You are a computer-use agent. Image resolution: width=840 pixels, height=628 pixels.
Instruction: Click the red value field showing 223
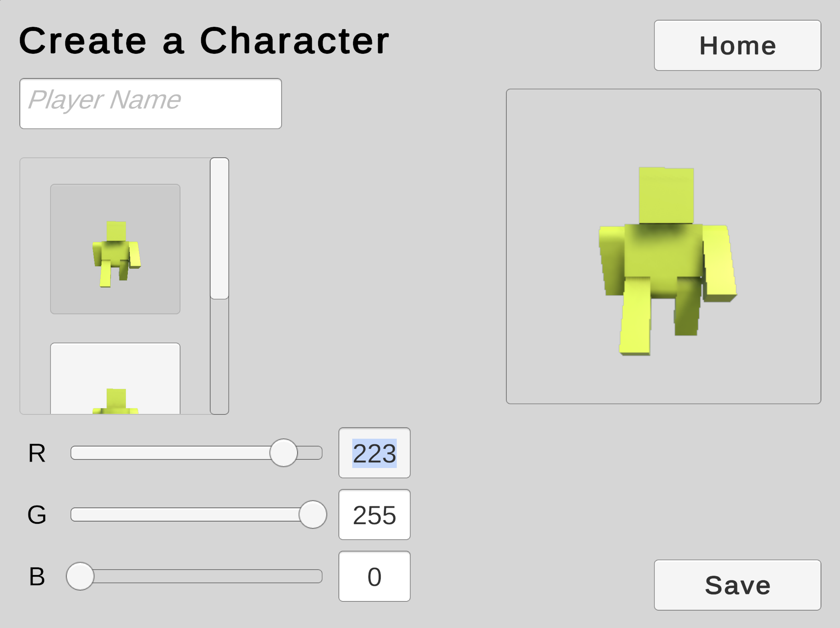pyautogui.click(x=374, y=453)
